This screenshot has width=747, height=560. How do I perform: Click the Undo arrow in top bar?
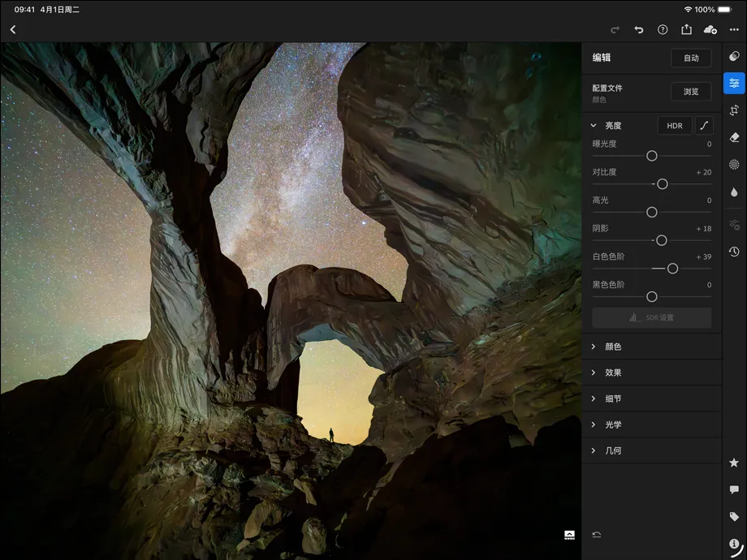click(x=639, y=30)
